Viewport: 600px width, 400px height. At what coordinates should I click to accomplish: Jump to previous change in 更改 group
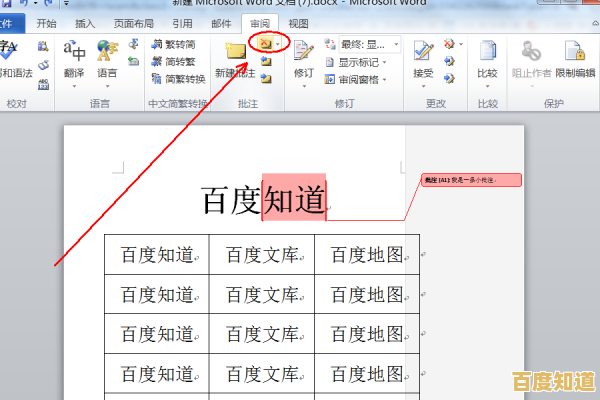449,61
